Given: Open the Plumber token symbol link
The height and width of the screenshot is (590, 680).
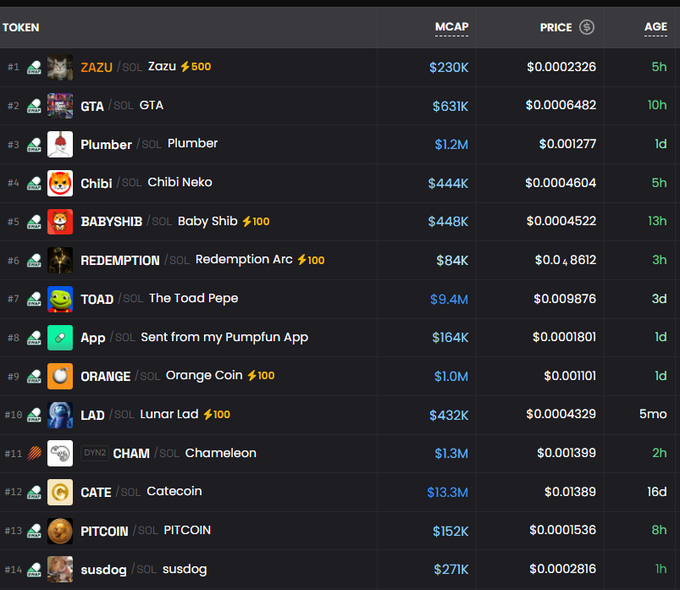Looking at the screenshot, I should tap(106, 144).
